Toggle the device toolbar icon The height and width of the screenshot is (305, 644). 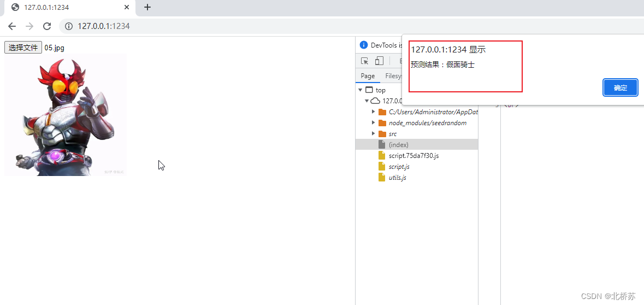(x=379, y=61)
